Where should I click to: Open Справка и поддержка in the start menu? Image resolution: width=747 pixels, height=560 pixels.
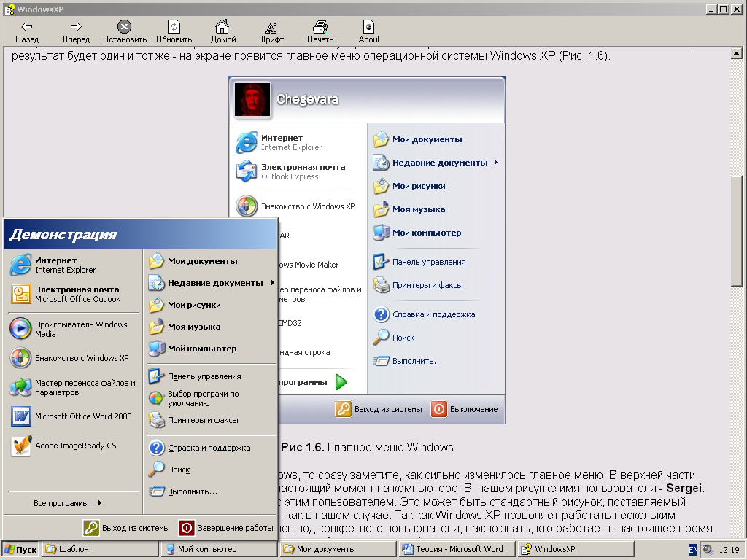(x=211, y=448)
